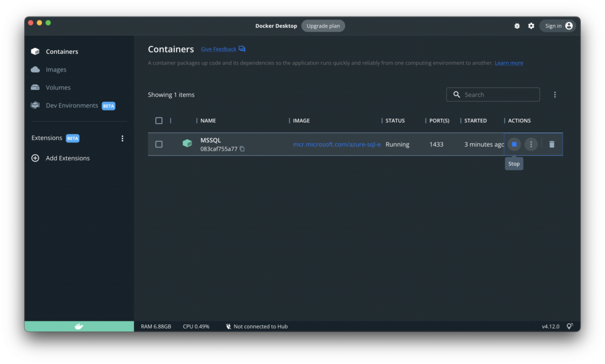Image resolution: width=605 pixels, height=364 pixels.
Task: Open Docker settings gear icon
Action: [531, 26]
